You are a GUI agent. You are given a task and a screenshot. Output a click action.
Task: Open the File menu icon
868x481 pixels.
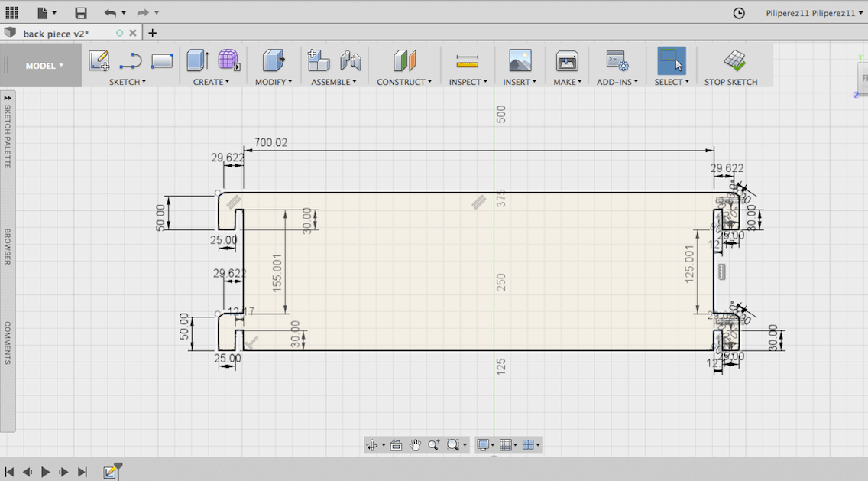point(43,12)
